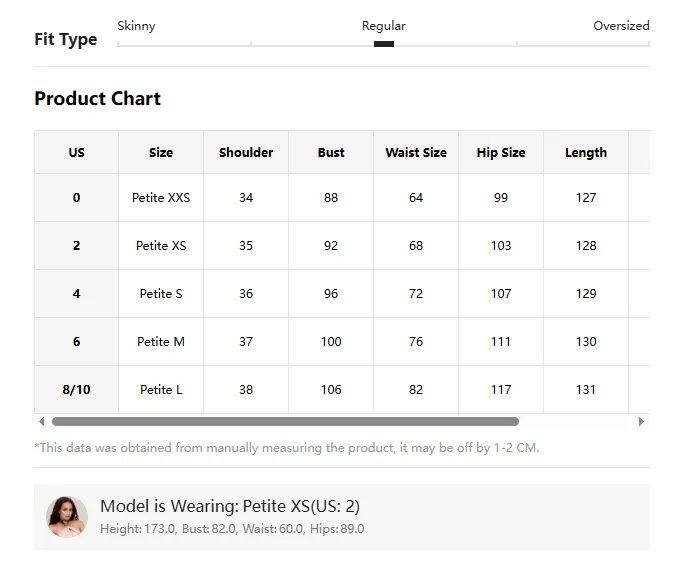Click shoulder value 35 for Petite XS

pyautogui.click(x=246, y=246)
